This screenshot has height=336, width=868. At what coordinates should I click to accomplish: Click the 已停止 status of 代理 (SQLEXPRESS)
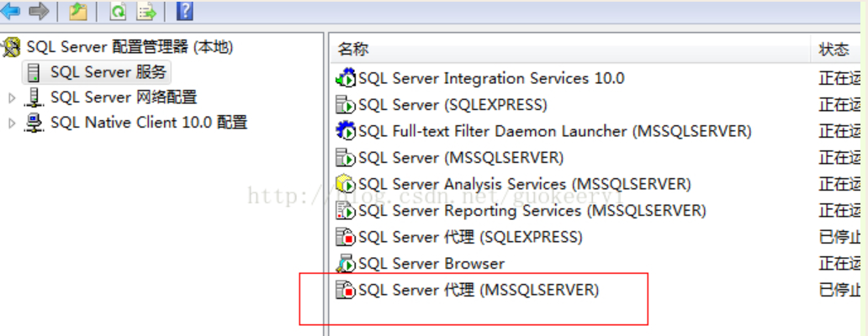tap(839, 237)
